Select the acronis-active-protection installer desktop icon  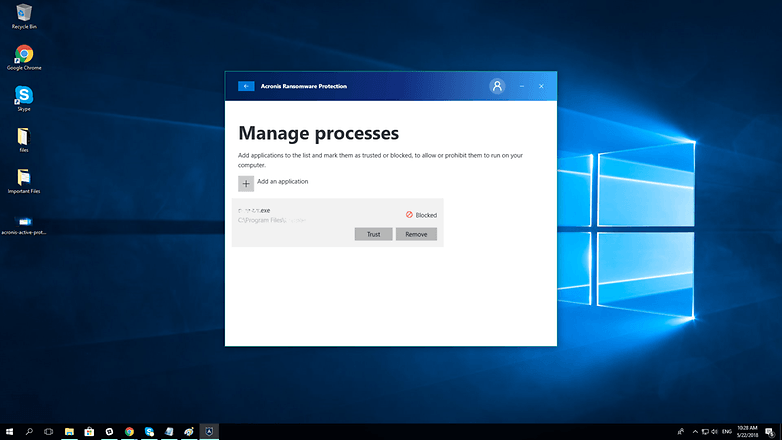click(24, 221)
